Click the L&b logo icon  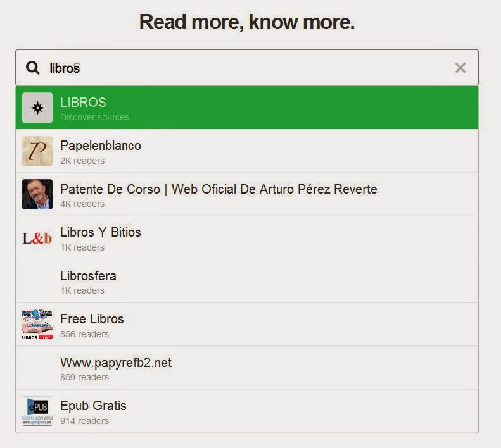tap(37, 238)
